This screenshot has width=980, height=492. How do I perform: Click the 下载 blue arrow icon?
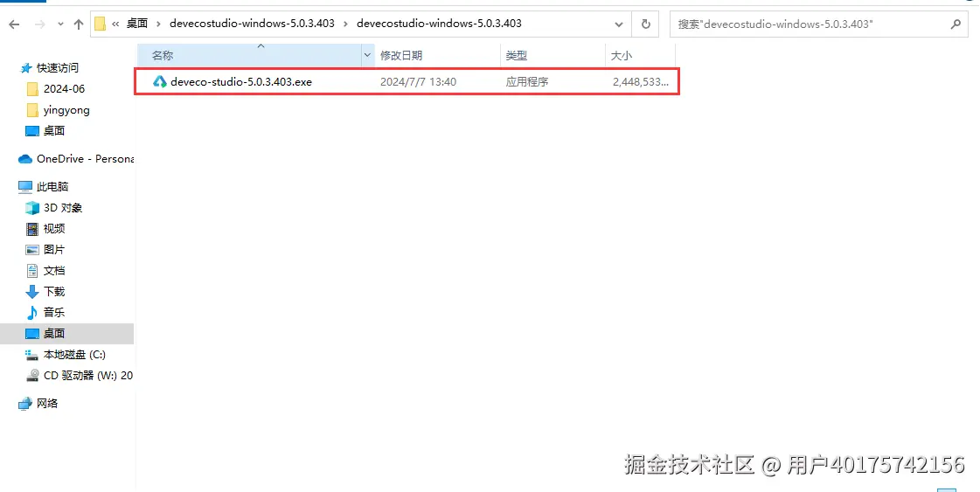tap(31, 291)
